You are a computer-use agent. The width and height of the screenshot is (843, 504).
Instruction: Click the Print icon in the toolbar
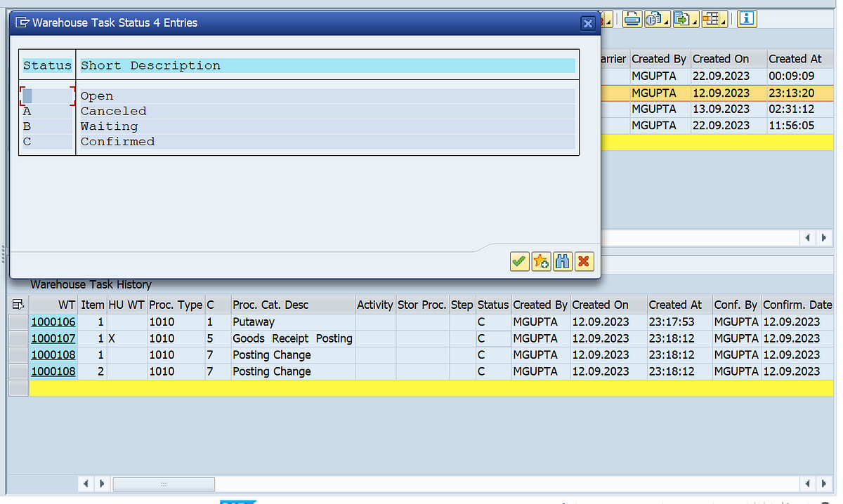(632, 19)
